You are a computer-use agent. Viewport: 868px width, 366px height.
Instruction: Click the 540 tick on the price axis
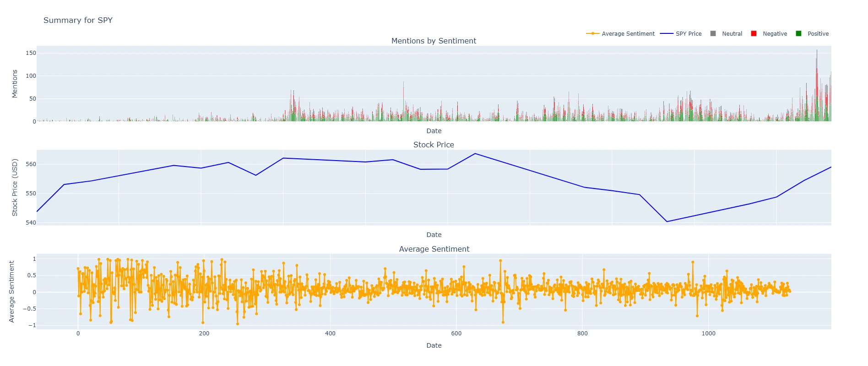[31, 223]
